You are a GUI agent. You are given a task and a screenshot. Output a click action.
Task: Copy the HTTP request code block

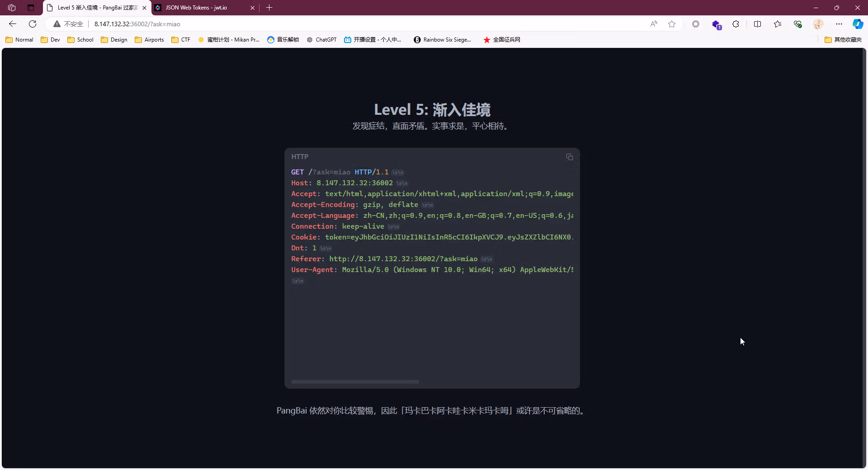click(x=570, y=157)
